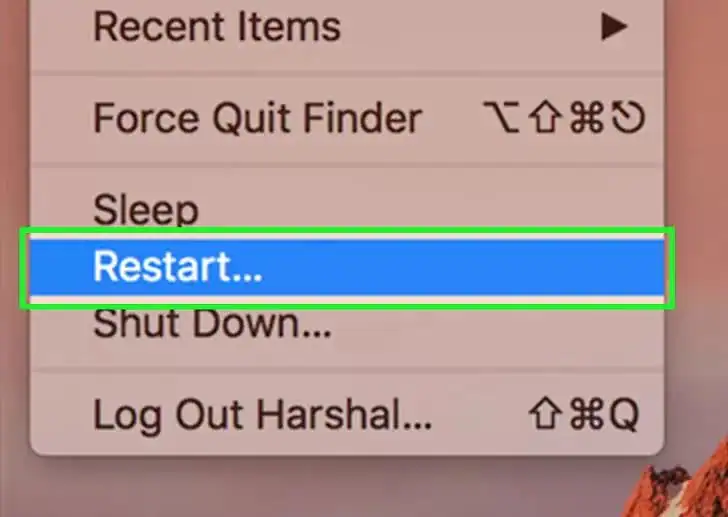Viewport: 728px width, 517px height.
Task: Click the Command symbol beside Force Quit Finder
Action: coord(587,118)
